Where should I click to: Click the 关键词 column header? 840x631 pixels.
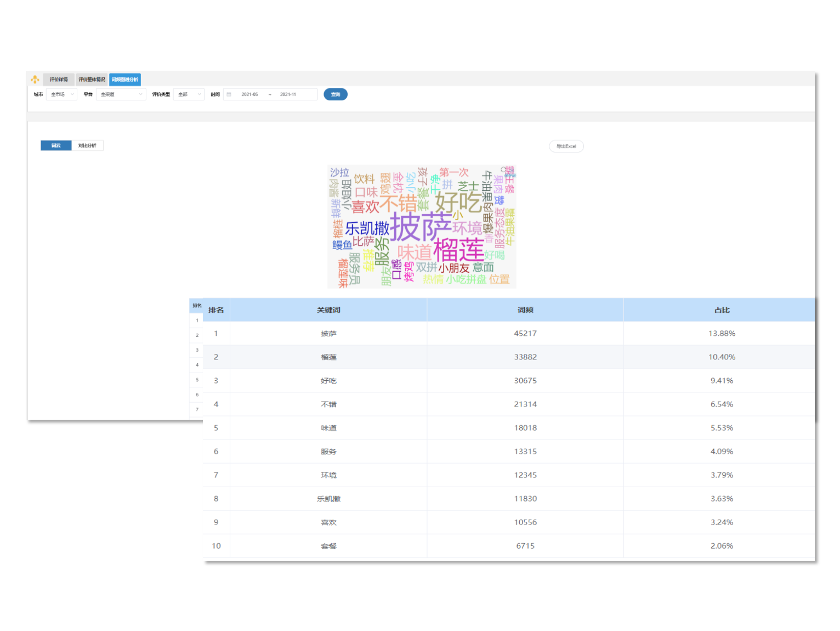coord(328,310)
